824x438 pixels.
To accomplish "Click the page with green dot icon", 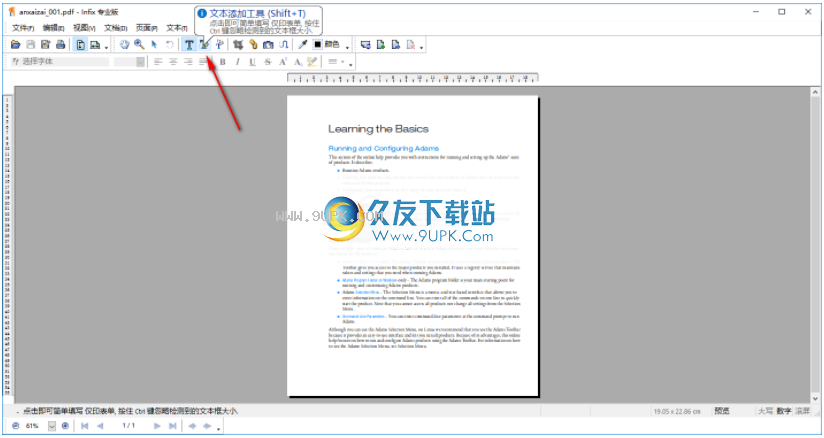I will (x=381, y=45).
